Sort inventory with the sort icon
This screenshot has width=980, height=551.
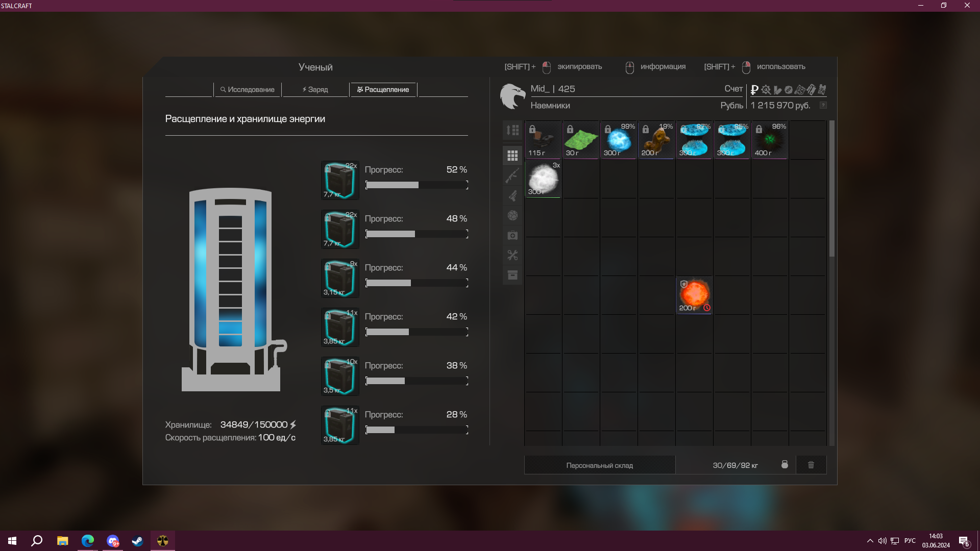coord(512,130)
